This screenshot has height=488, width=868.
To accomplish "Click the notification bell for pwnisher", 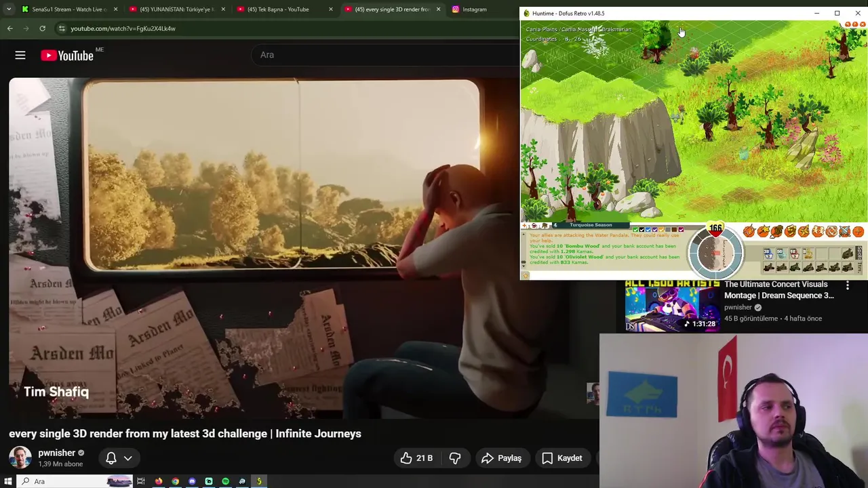I will (111, 458).
